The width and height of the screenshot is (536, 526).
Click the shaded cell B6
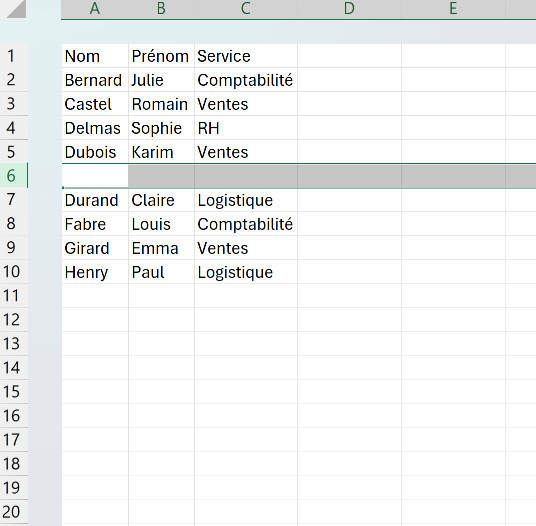(x=161, y=176)
